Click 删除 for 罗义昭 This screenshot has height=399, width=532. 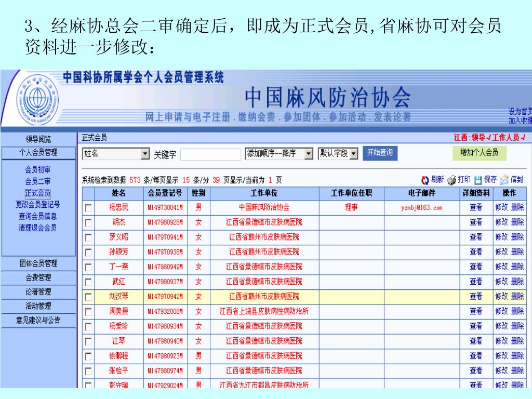coord(517,237)
